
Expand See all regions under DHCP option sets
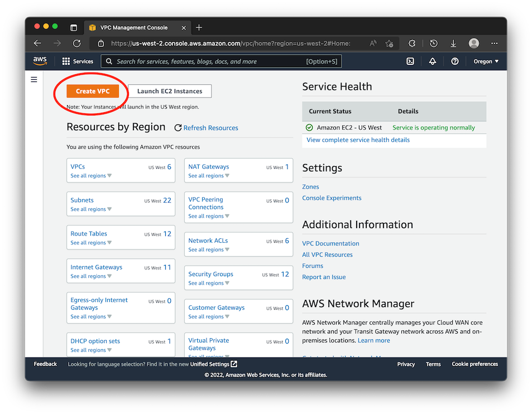click(91, 350)
